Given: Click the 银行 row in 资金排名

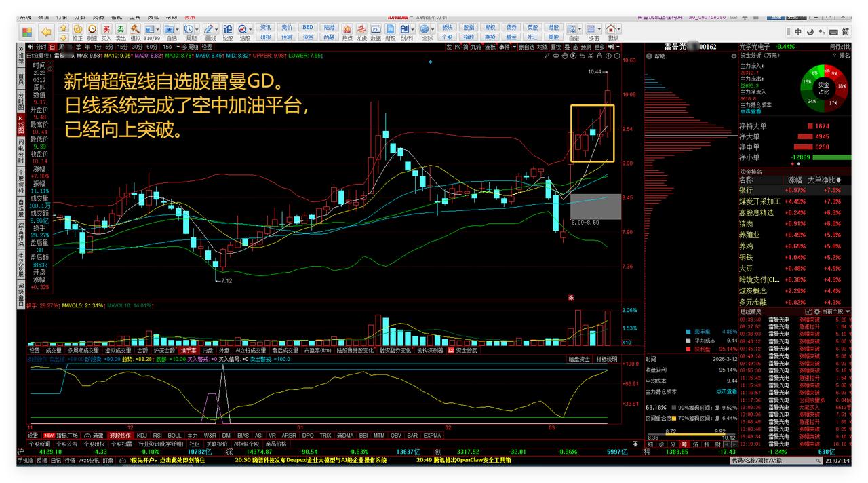Looking at the screenshot, I should 795,190.
